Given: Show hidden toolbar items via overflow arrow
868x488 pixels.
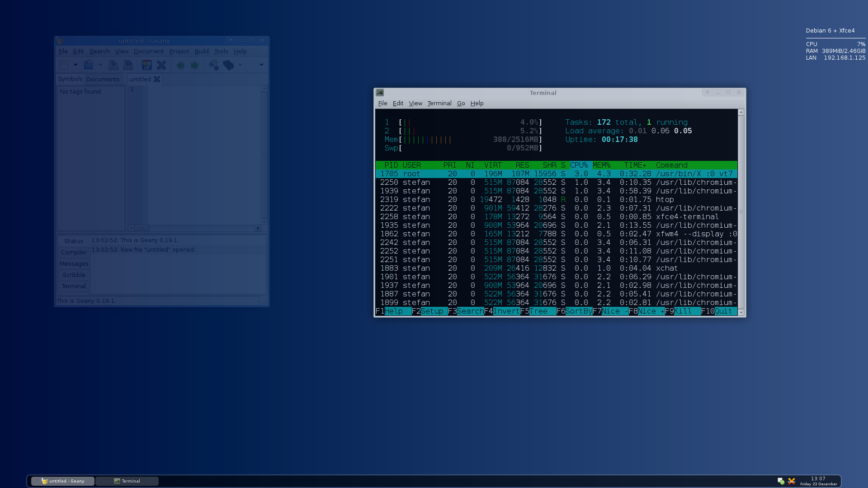Looking at the screenshot, I should [x=261, y=65].
